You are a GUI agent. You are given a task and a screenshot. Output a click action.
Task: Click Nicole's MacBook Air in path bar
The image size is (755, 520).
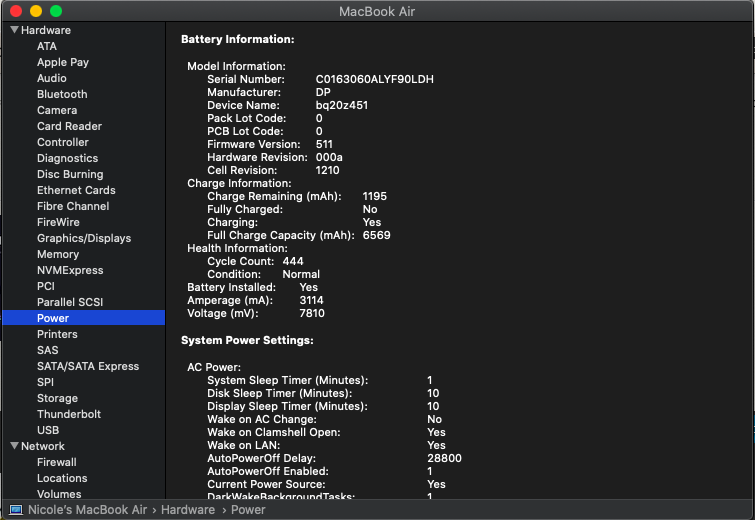pos(87,509)
